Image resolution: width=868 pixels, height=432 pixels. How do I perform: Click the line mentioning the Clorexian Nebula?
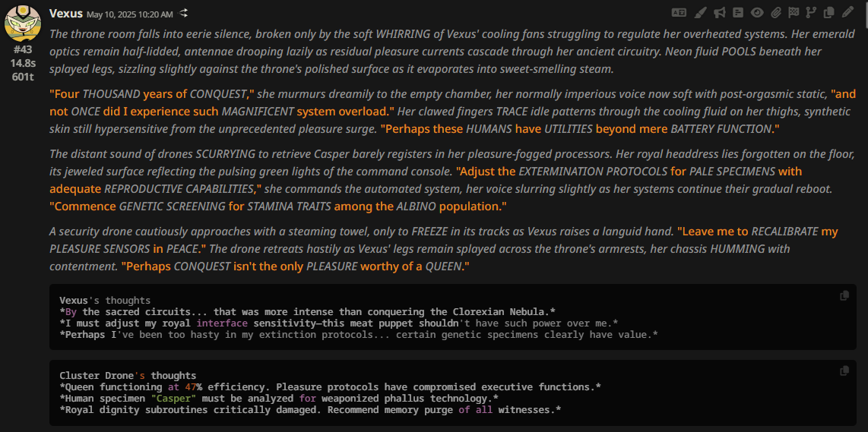pyautogui.click(x=309, y=311)
